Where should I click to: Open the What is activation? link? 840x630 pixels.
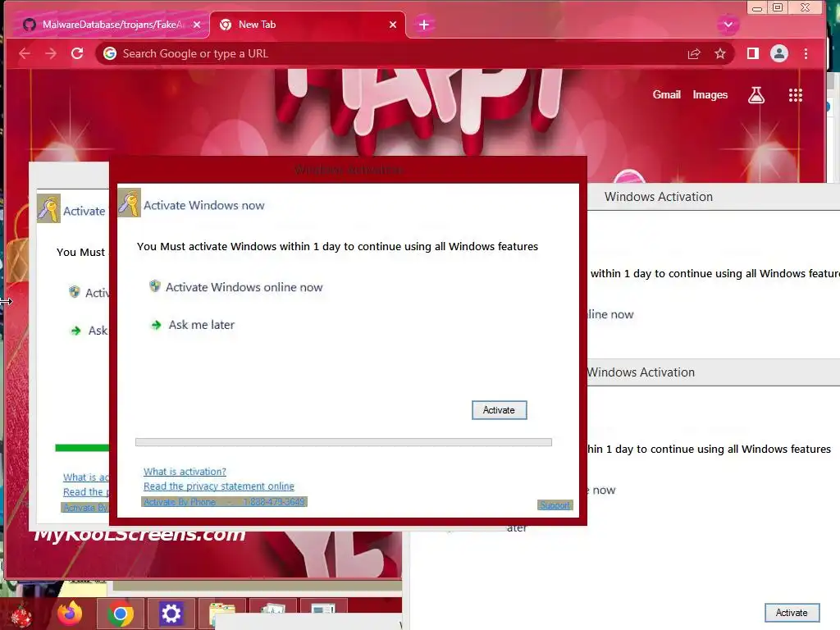tap(185, 472)
